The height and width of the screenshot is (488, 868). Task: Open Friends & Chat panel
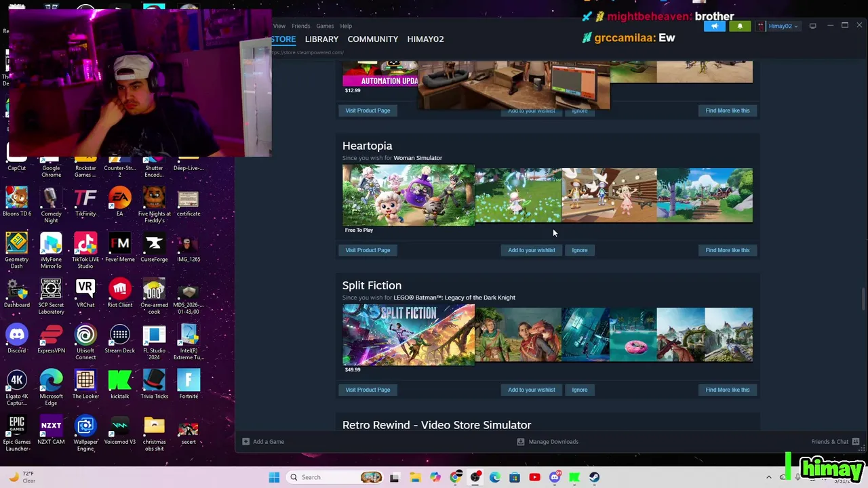[x=835, y=442]
